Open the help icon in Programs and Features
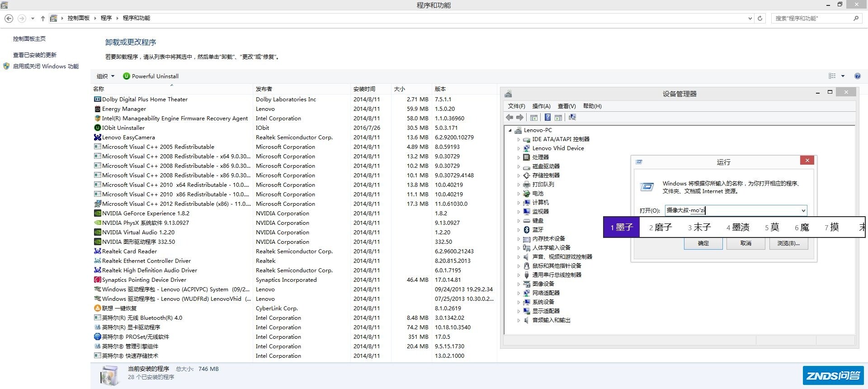This screenshot has height=389, width=868. coord(858,76)
